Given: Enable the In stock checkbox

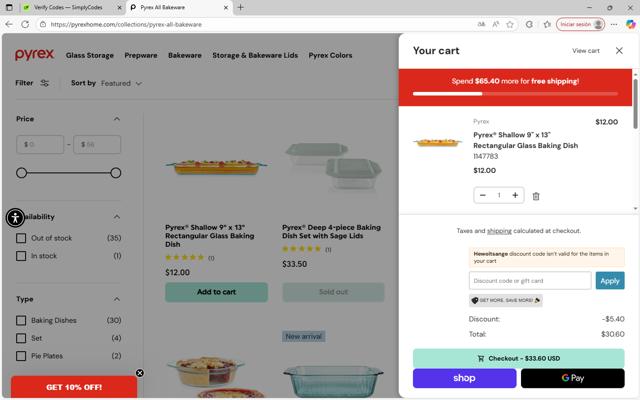Looking at the screenshot, I should point(21,256).
